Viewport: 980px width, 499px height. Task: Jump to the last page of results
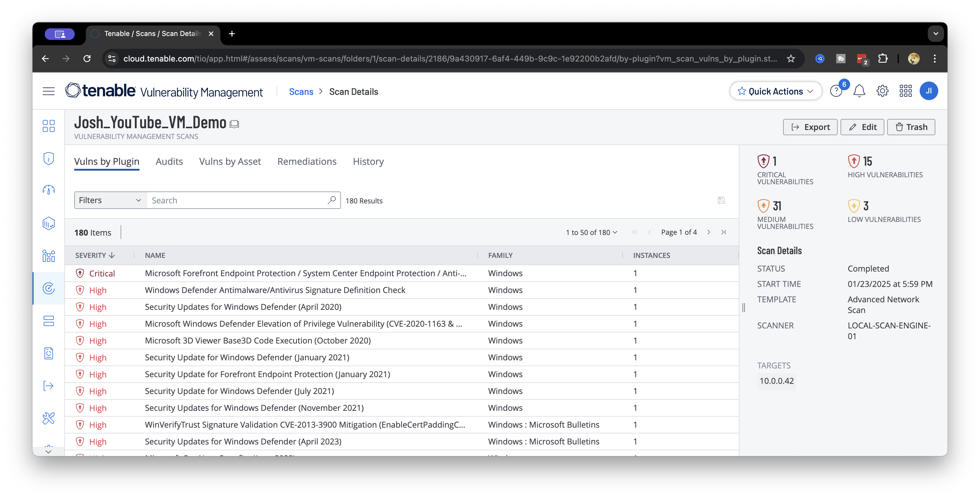(x=724, y=232)
